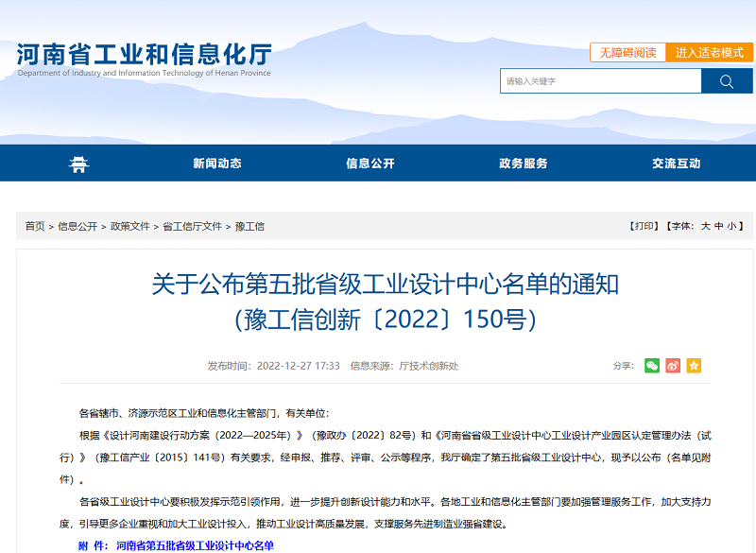Open 政策文件 in the breadcrumb

click(129, 226)
